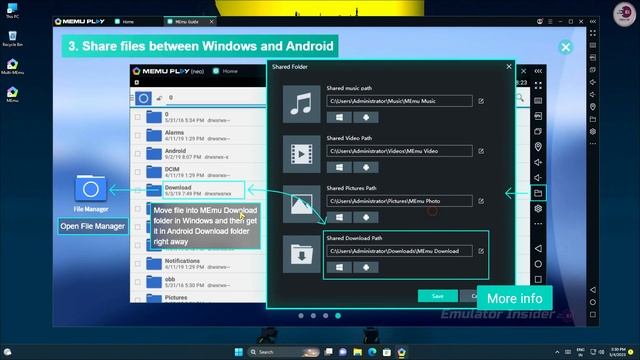Close the MEmu guide overlay with the round X
This screenshot has height=360, width=640.
(565, 47)
